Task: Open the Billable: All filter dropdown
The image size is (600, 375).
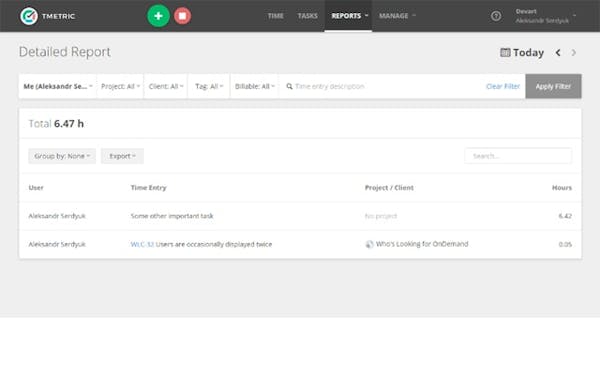Action: 254,86
